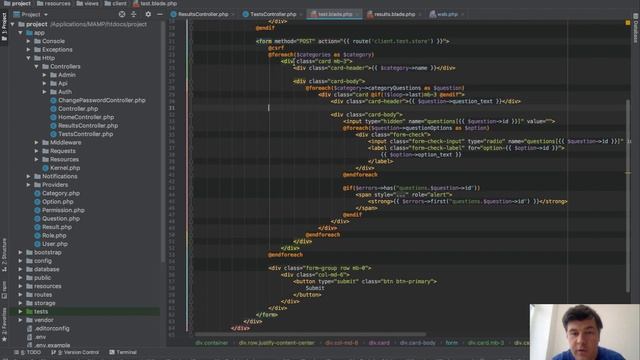Image resolution: width=640 pixels, height=360 pixels.
Task: Expand the Api folder
Action: click(44, 83)
